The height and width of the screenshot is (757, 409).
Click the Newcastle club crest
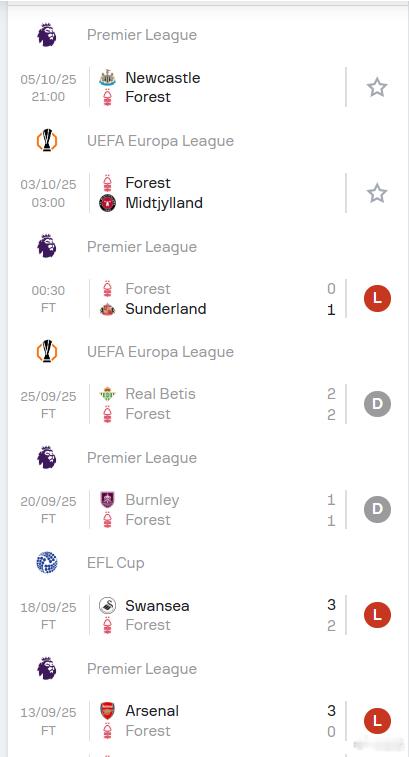tap(107, 78)
